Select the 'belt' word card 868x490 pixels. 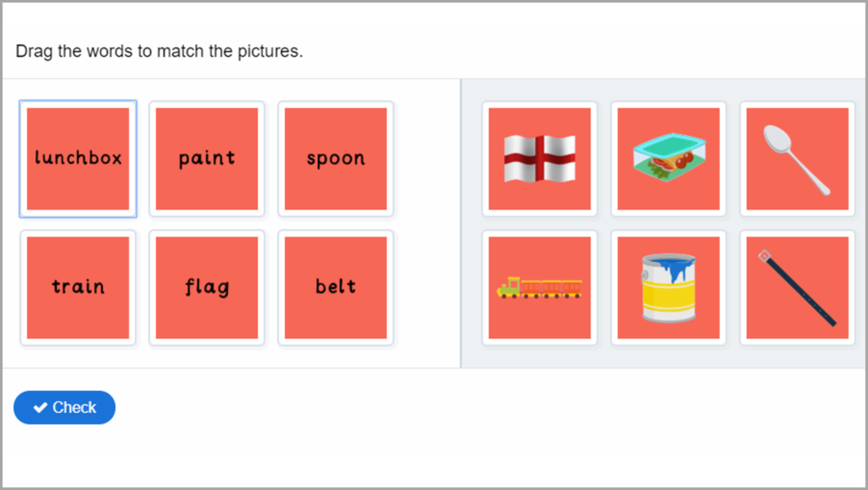tap(336, 287)
